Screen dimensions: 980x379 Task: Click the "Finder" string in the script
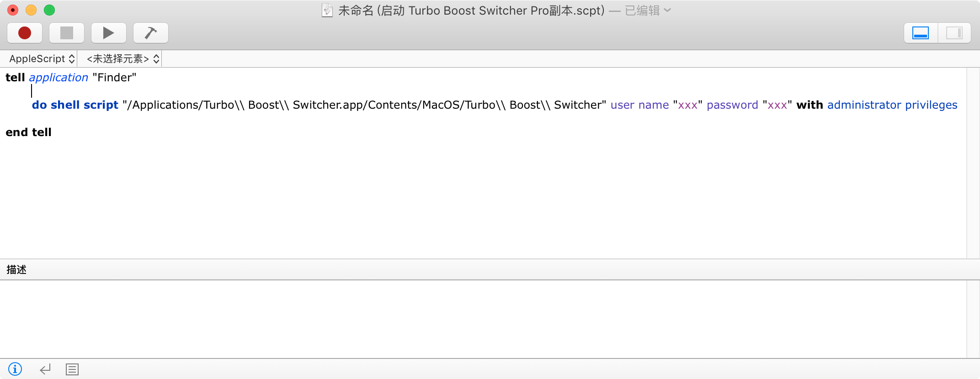[x=114, y=77]
